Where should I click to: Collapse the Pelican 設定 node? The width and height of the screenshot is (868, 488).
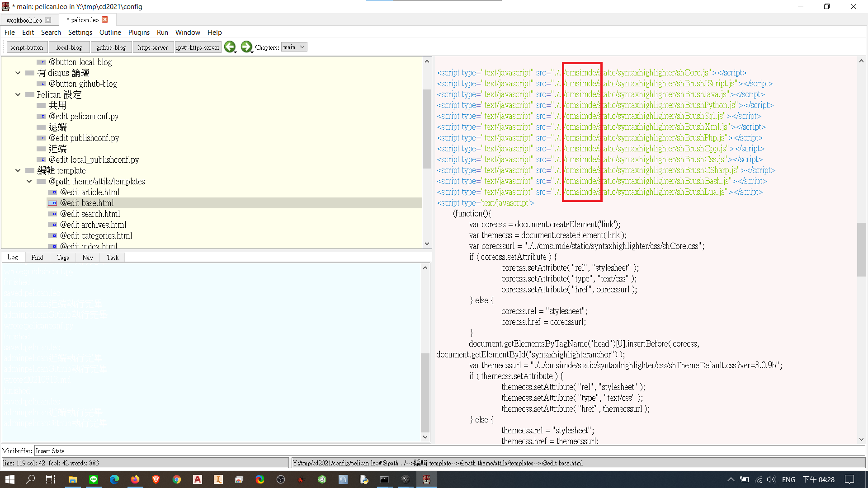[x=18, y=94]
